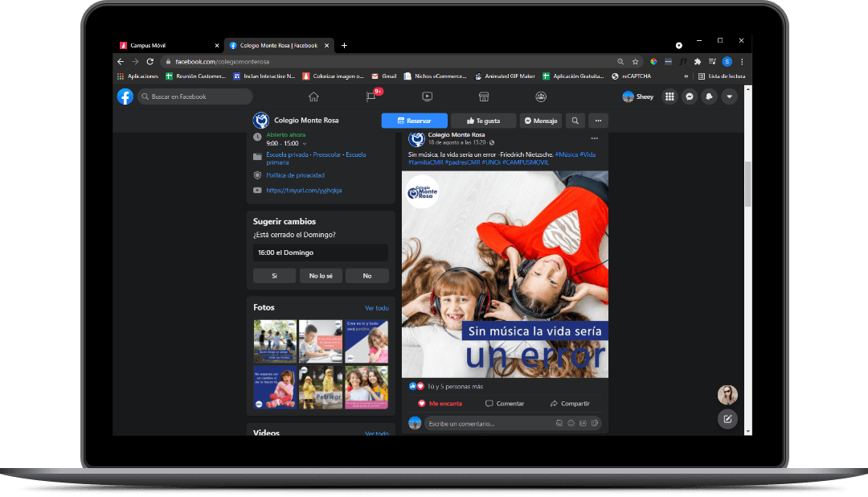Image resolution: width=868 pixels, height=497 pixels.
Task: Click the Reservar button
Action: [414, 121]
